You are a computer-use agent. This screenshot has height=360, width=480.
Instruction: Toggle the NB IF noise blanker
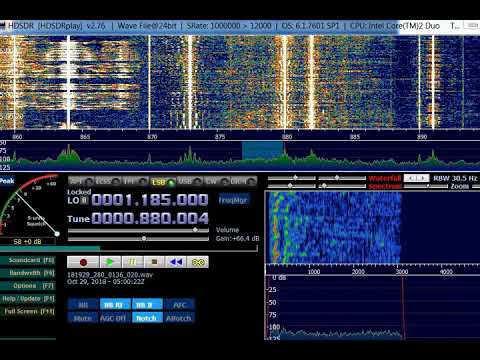point(147,305)
